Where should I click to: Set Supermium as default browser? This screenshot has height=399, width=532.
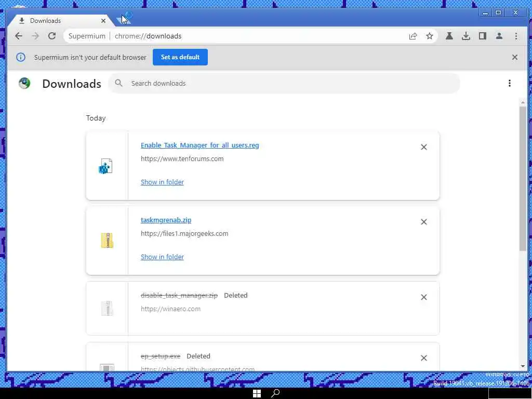[x=180, y=57]
